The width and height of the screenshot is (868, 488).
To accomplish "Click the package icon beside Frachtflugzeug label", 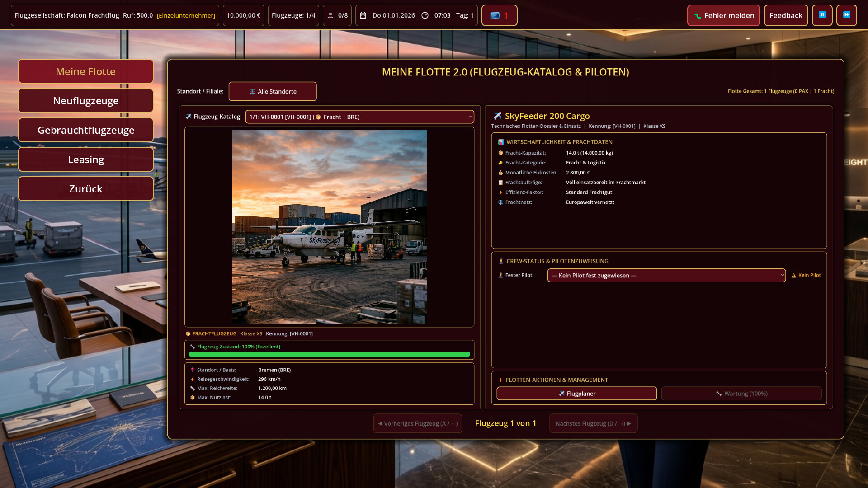I will pos(188,334).
